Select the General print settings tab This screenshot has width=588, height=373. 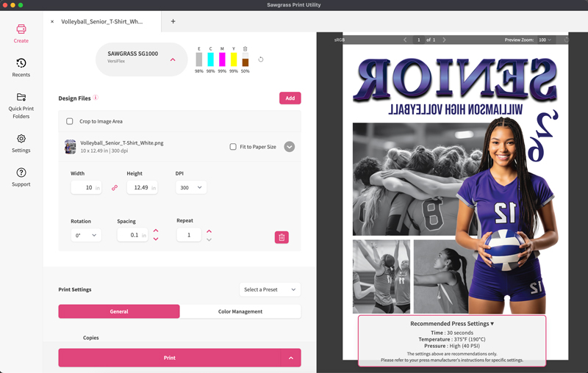tap(119, 311)
